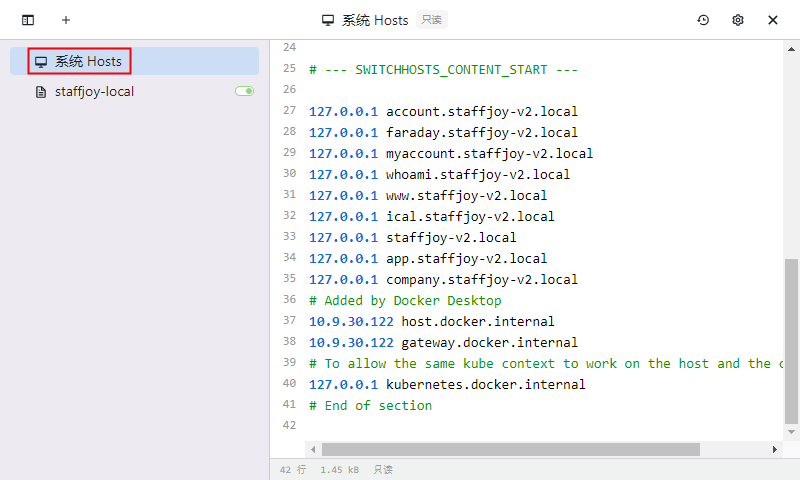This screenshot has height=480, width=800.
Task: Click the monitor icon in title bar
Action: click(328, 20)
